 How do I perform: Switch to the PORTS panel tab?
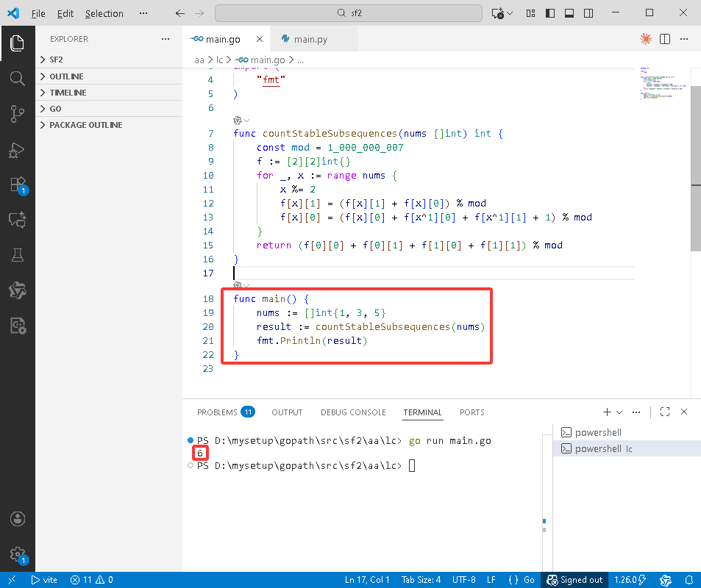(x=472, y=412)
